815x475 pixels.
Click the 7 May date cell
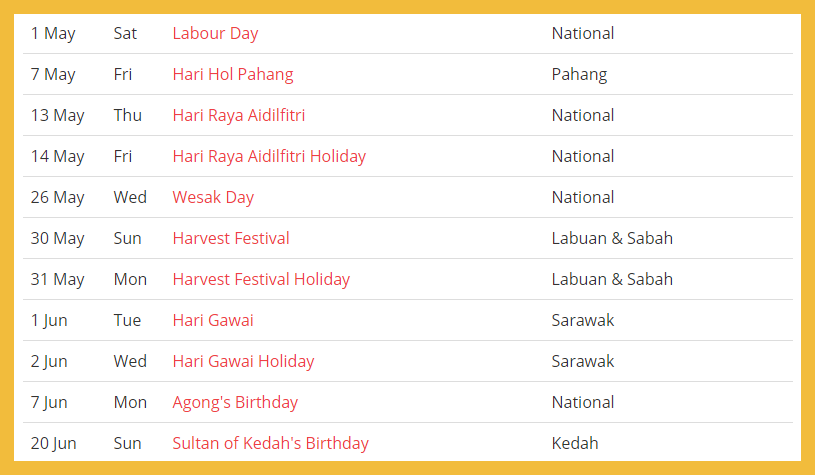pos(53,74)
